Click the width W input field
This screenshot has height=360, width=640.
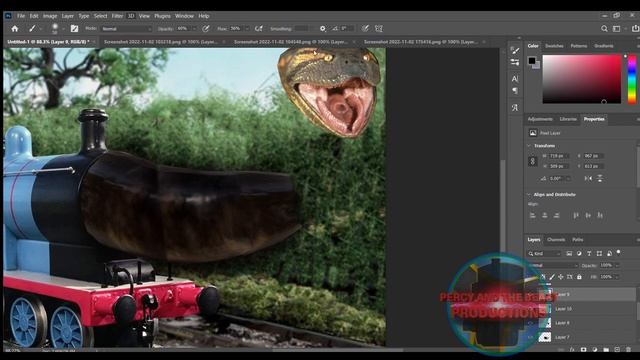[558, 156]
